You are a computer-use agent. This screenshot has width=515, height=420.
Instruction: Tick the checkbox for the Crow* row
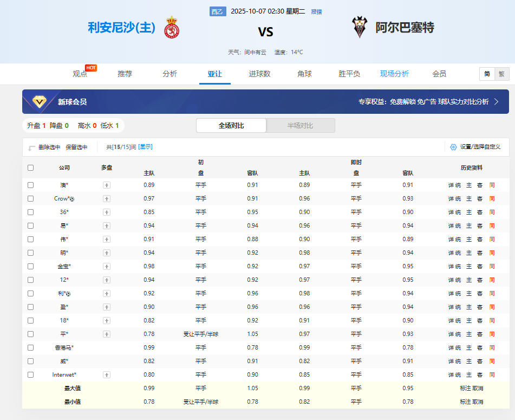[x=31, y=198]
